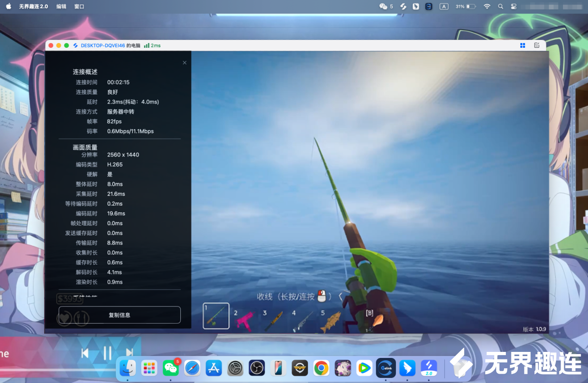Click the 整体延时 value 8.0ms
588x383 pixels.
coord(115,184)
